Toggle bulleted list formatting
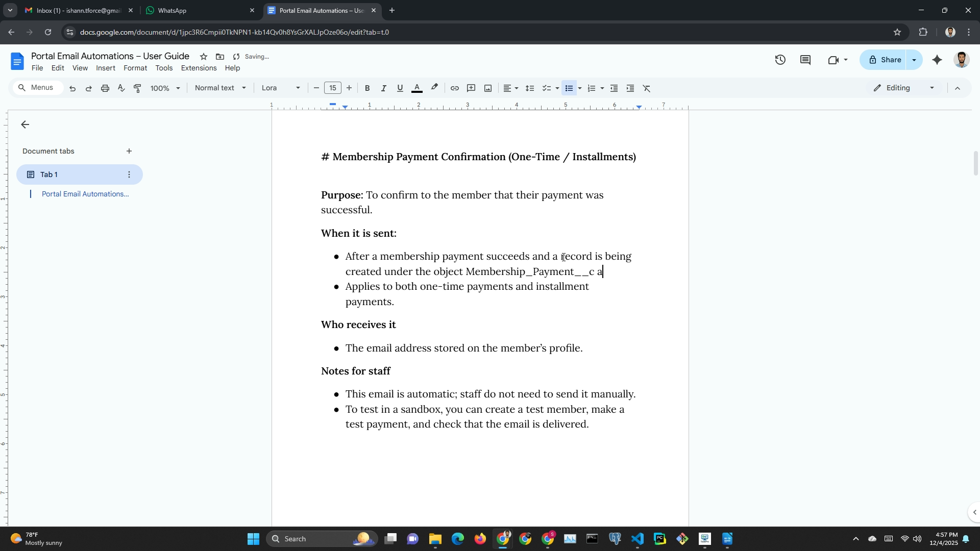Screen dimensions: 980x551 pyautogui.click(x=569, y=88)
